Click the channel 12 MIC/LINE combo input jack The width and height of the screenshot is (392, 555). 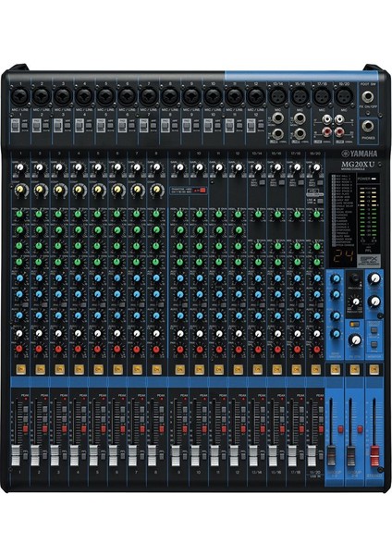point(255,96)
